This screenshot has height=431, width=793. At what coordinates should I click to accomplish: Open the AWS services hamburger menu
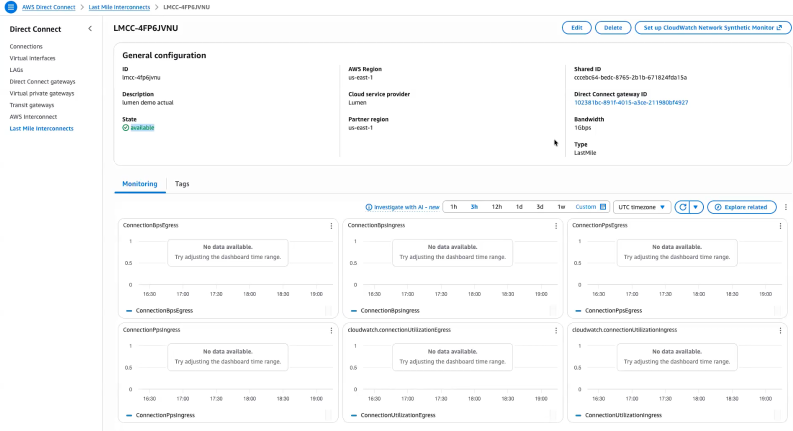[x=10, y=7]
